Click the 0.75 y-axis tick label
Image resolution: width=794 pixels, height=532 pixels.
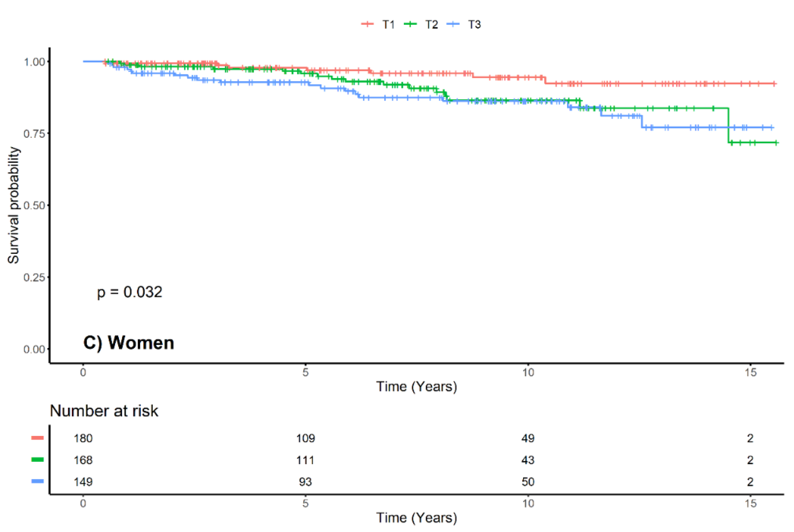[x=34, y=134]
